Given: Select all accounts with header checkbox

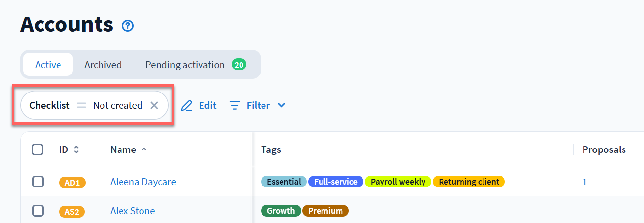Looking at the screenshot, I should point(38,149).
